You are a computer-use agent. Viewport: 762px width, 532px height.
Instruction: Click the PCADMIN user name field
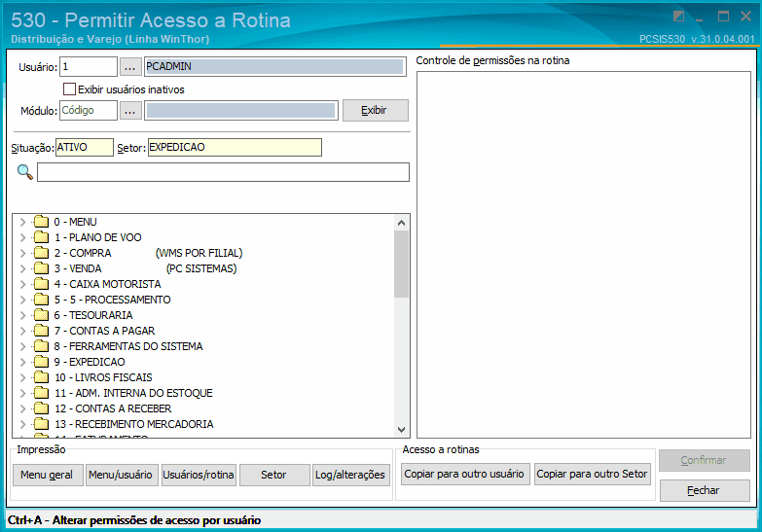[x=275, y=66]
